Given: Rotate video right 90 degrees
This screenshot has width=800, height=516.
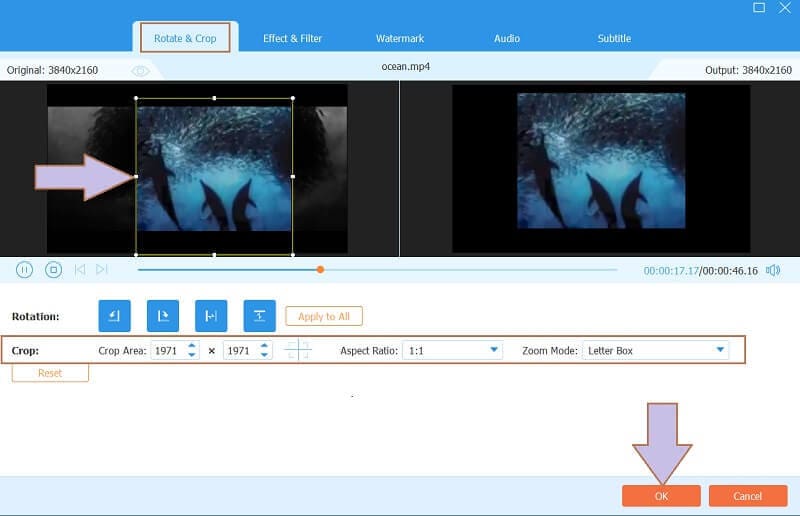Looking at the screenshot, I should (163, 316).
